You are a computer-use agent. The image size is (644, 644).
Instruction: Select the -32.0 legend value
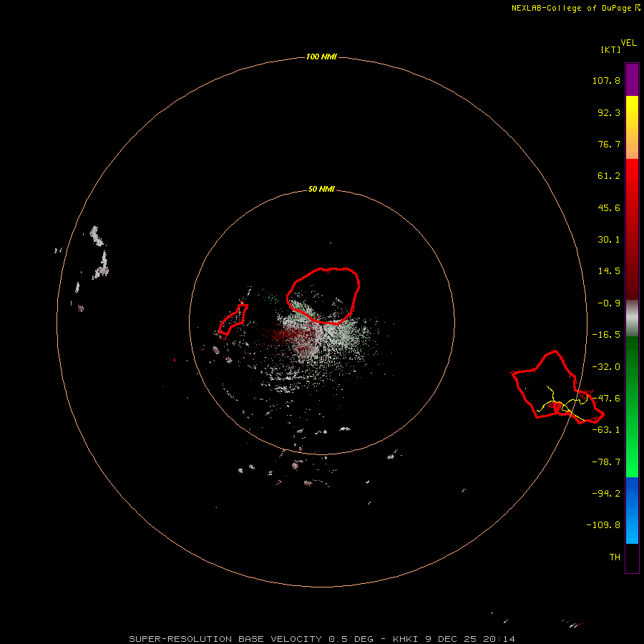[606, 367]
